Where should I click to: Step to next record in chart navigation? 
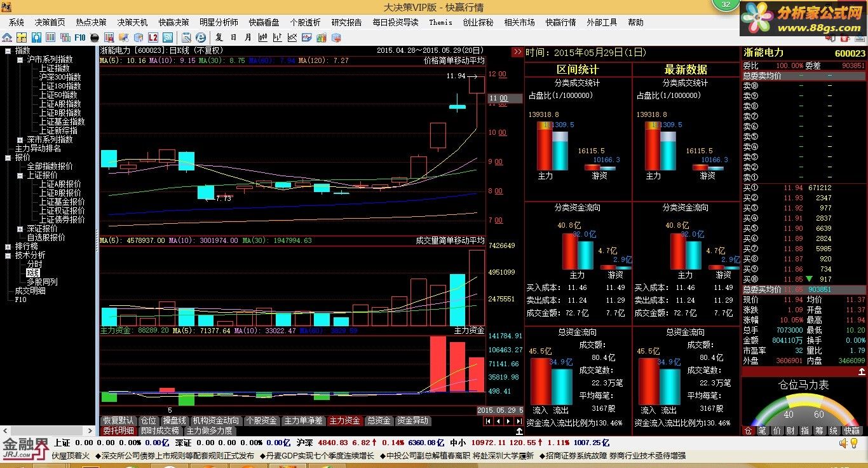pos(508,421)
